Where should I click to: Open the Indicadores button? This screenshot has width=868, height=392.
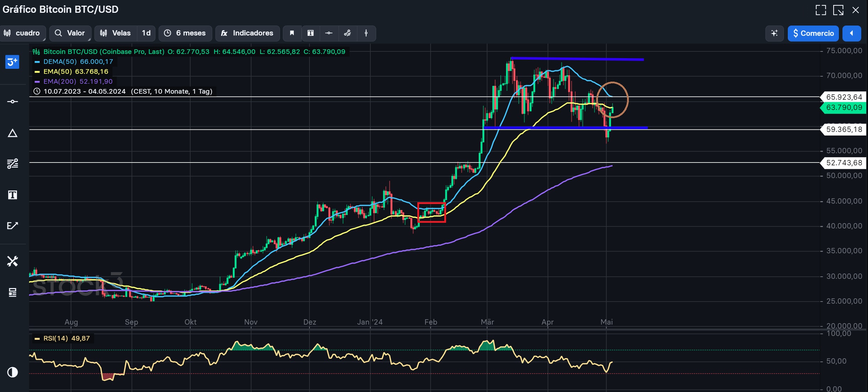[247, 33]
